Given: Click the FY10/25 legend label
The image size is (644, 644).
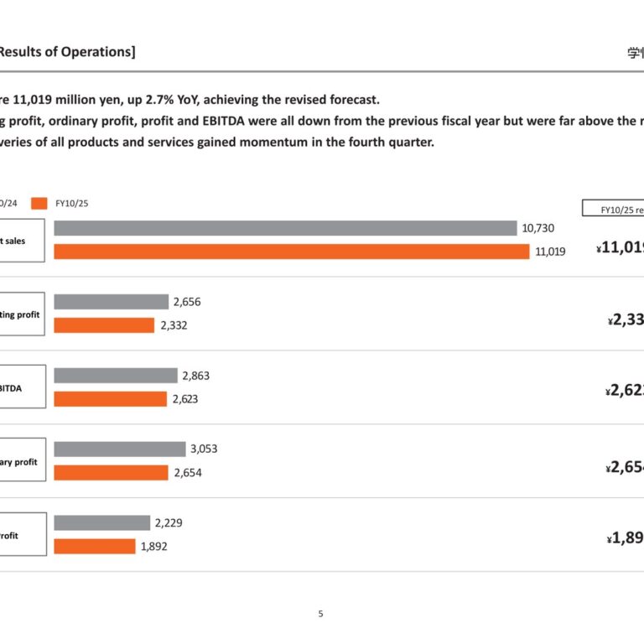Looking at the screenshot, I should [x=72, y=203].
